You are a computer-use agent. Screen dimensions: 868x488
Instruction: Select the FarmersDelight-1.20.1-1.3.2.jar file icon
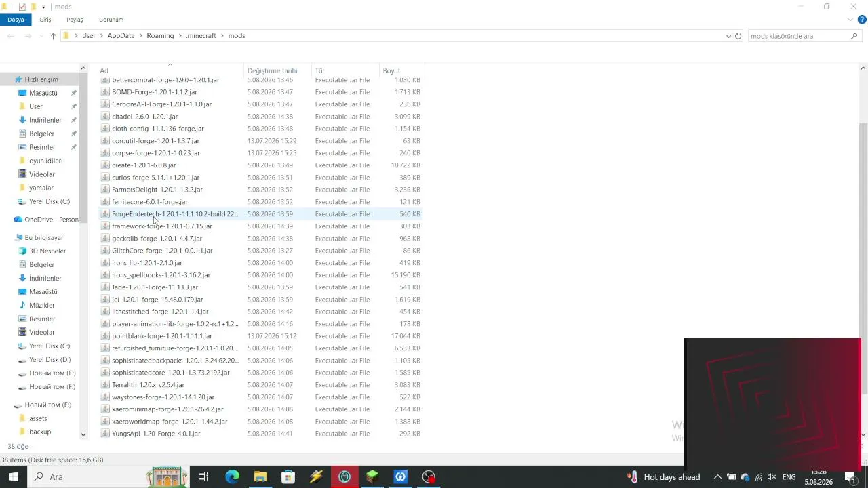coord(105,190)
